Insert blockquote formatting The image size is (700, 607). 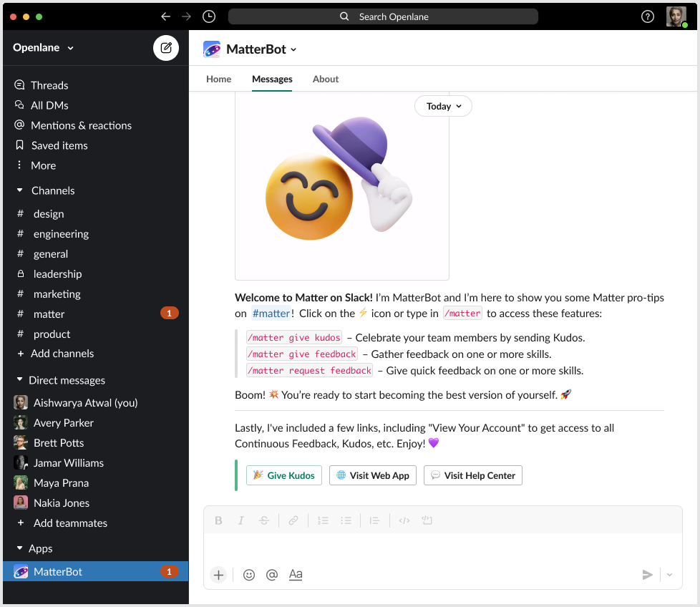click(374, 520)
